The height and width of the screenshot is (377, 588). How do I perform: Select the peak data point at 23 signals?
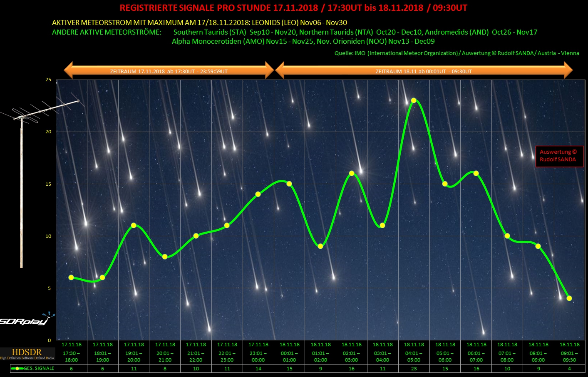click(x=414, y=100)
